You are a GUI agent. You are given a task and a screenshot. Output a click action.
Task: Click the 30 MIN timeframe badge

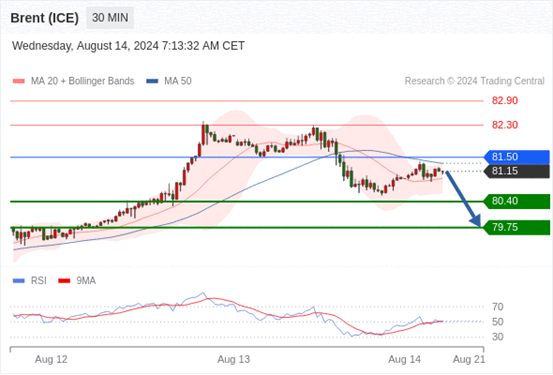pyautogui.click(x=110, y=18)
